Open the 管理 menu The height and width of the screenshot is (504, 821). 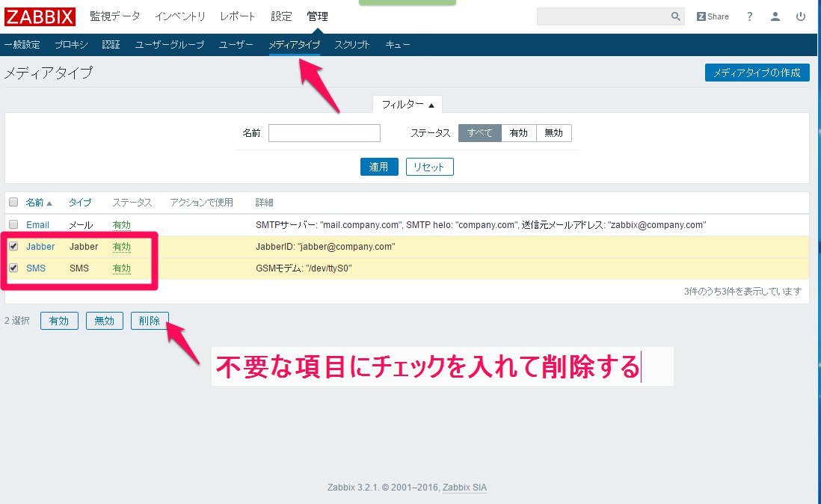[317, 16]
